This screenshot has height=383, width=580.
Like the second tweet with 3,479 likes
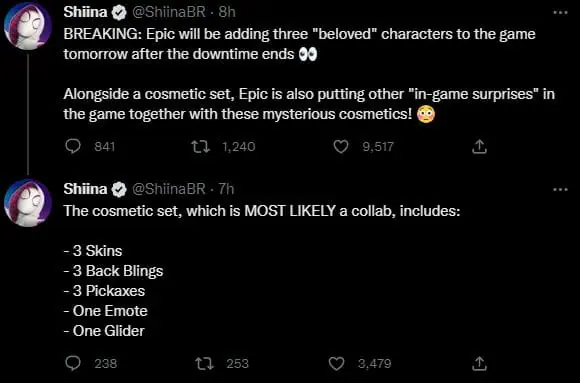click(336, 363)
